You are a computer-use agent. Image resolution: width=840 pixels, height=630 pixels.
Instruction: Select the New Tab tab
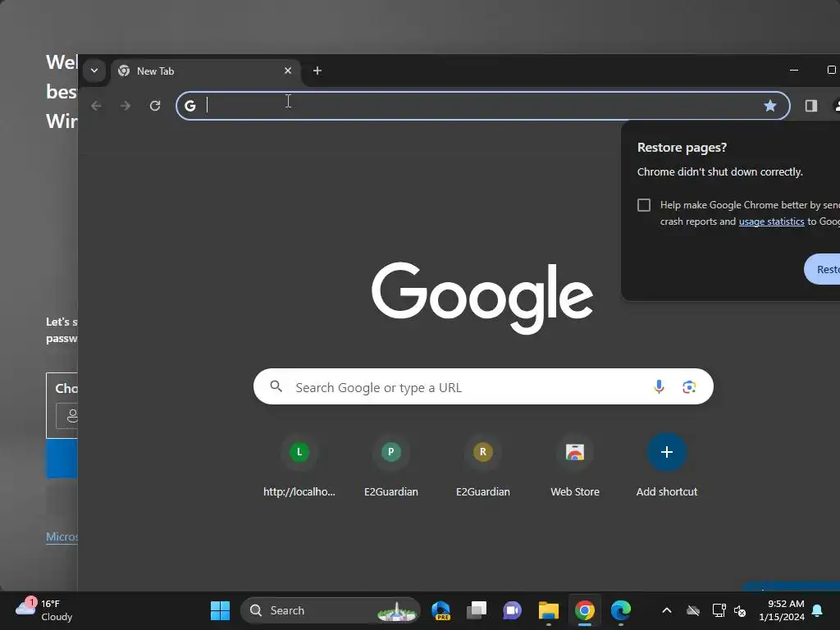coord(205,71)
